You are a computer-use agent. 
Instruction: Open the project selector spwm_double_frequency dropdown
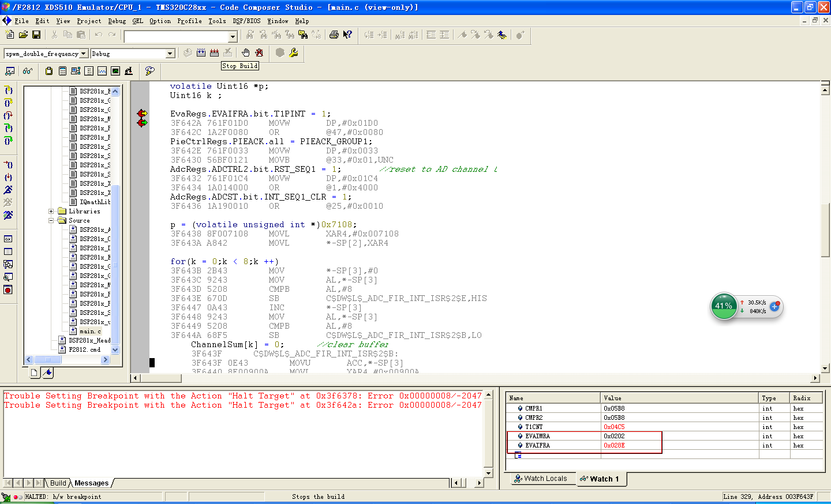click(x=84, y=54)
